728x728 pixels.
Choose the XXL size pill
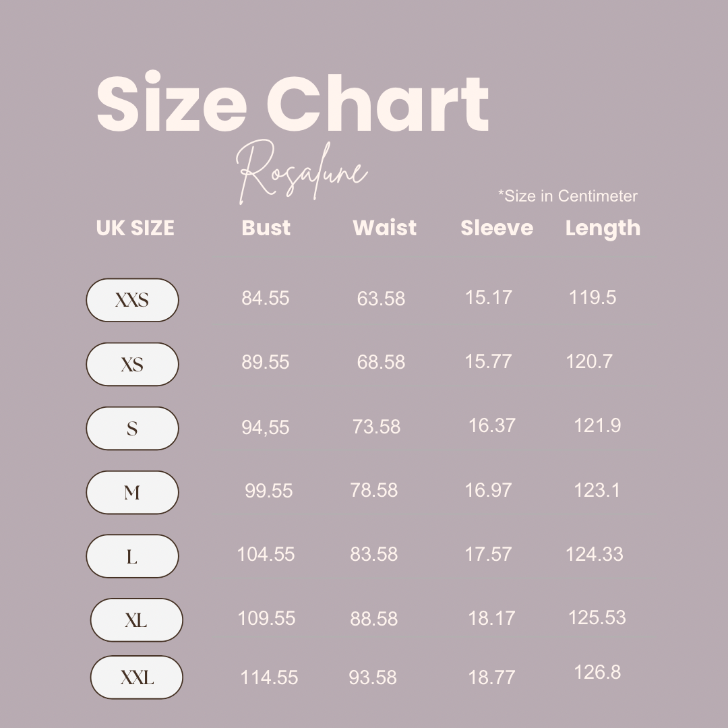[136, 677]
